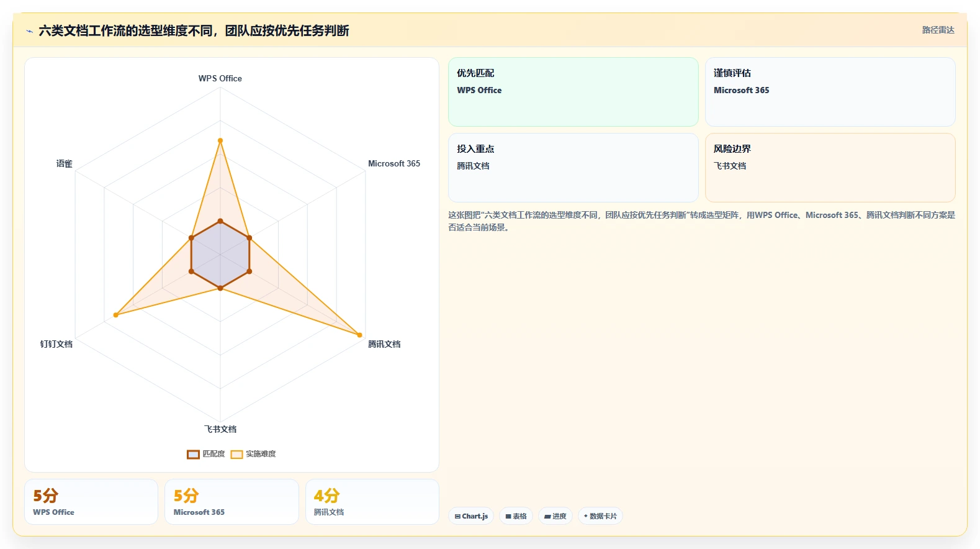
Task: Click the 实施难度 data point on 钉钉文档 axis
Action: coord(116,315)
